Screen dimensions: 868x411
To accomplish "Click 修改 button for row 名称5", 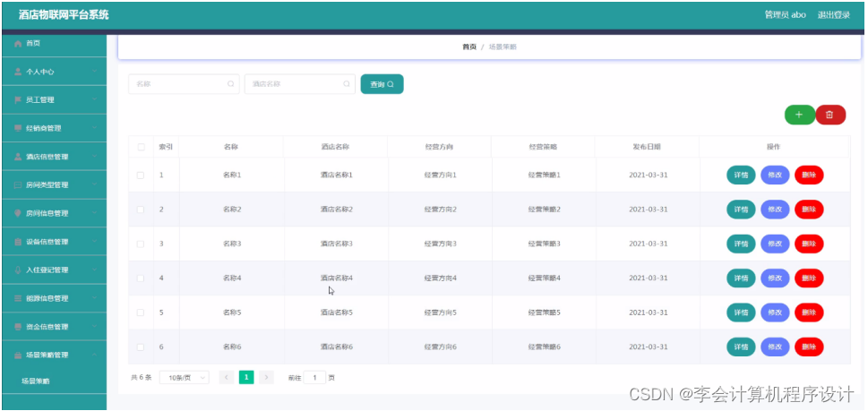I will (x=775, y=313).
